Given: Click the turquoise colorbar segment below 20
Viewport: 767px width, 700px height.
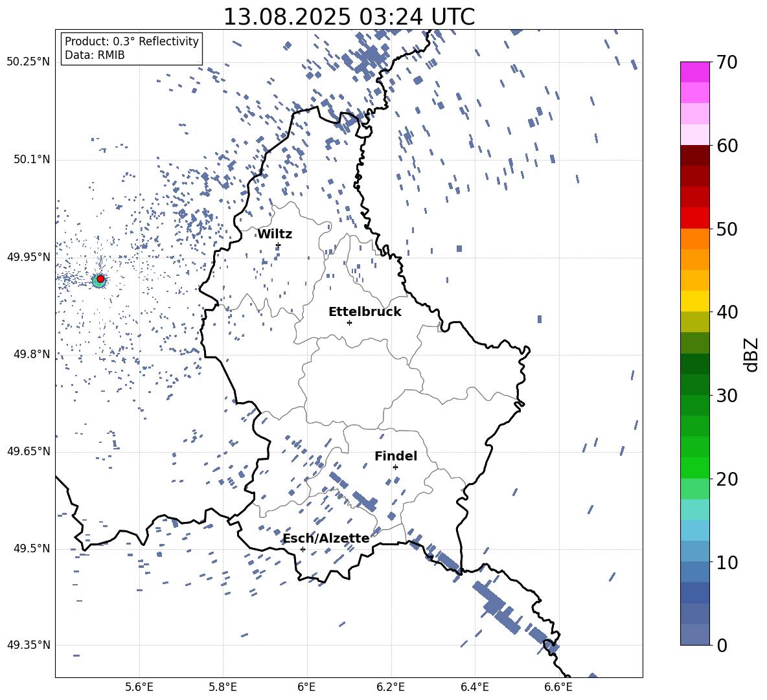Looking at the screenshot, I should pos(694,510).
